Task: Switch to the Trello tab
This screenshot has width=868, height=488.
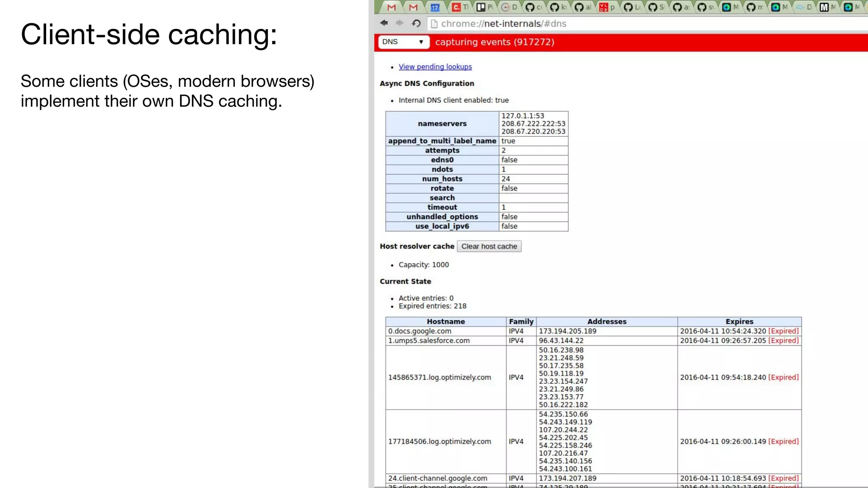Action: tap(484, 7)
